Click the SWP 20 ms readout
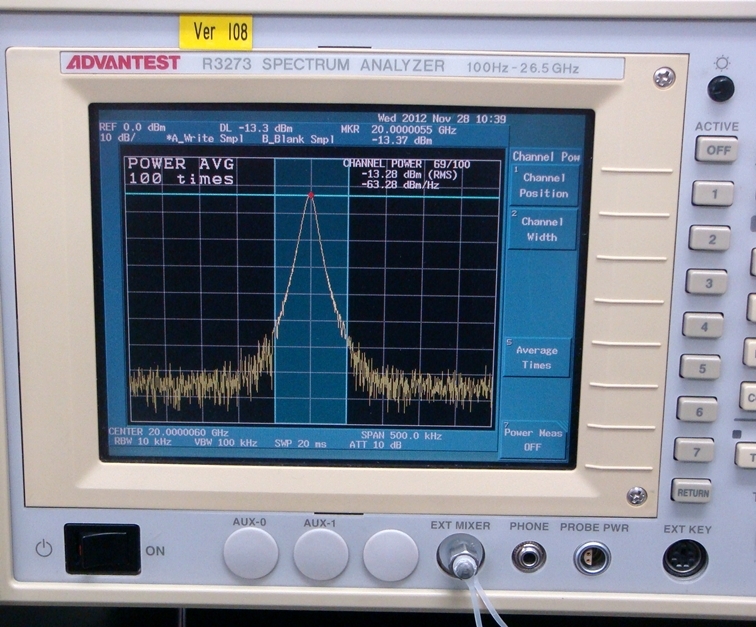The height and width of the screenshot is (627, 756). tap(300, 443)
